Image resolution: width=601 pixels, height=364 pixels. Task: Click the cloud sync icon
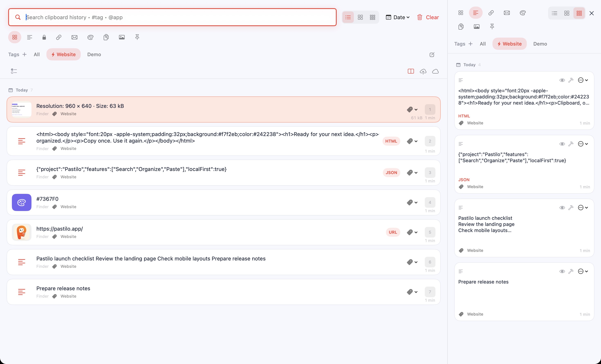435,71
